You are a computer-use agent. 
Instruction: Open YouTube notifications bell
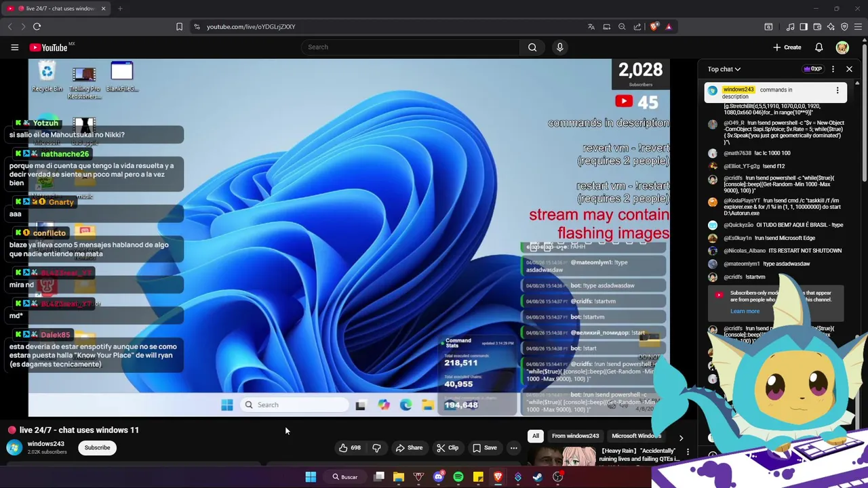(818, 47)
